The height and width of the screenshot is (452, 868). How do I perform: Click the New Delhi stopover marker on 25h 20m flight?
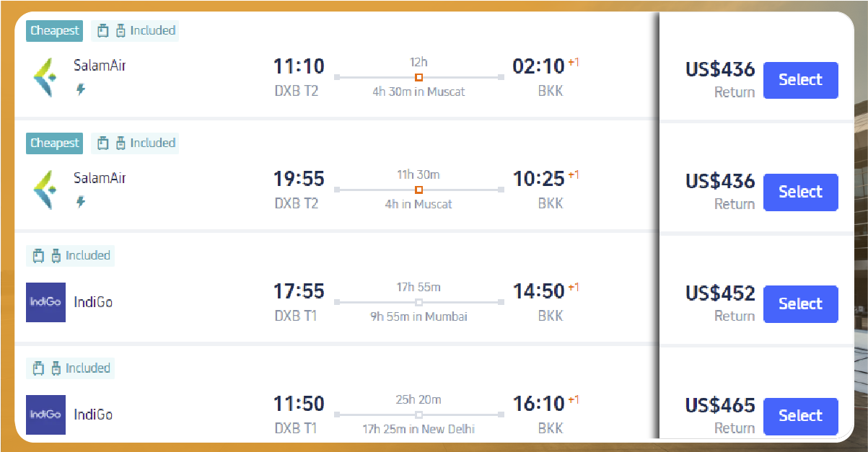point(418,415)
